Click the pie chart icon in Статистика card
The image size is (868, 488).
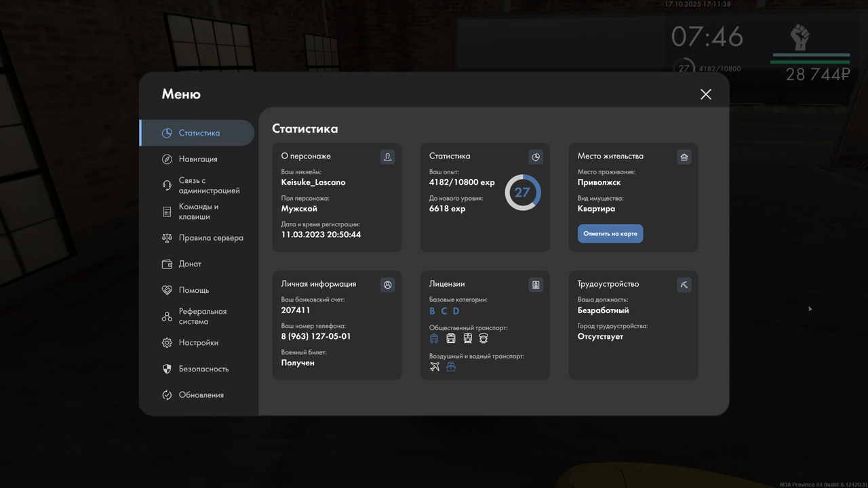point(536,157)
